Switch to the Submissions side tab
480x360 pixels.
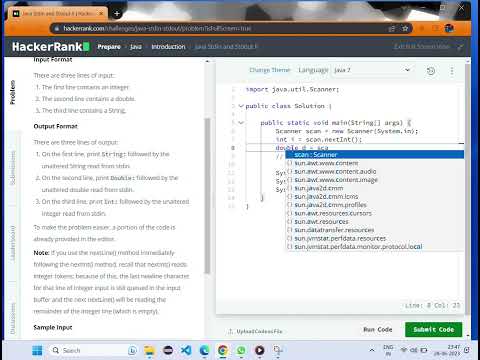[13, 168]
